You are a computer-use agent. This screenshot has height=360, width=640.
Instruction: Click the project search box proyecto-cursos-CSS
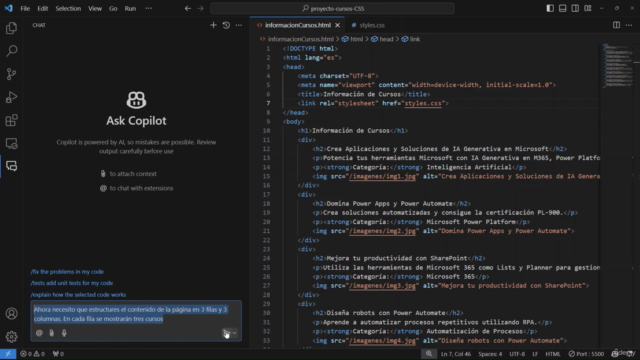pos(332,8)
